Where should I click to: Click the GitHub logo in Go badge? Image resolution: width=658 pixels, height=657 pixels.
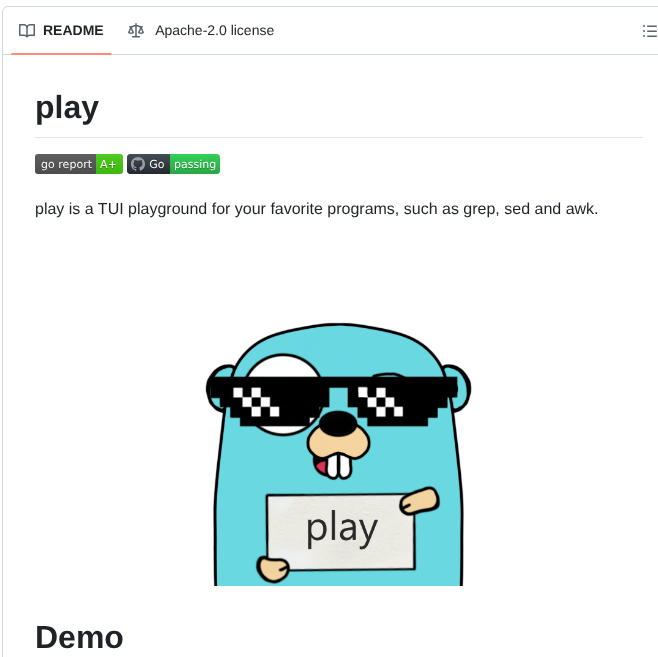tap(138, 164)
